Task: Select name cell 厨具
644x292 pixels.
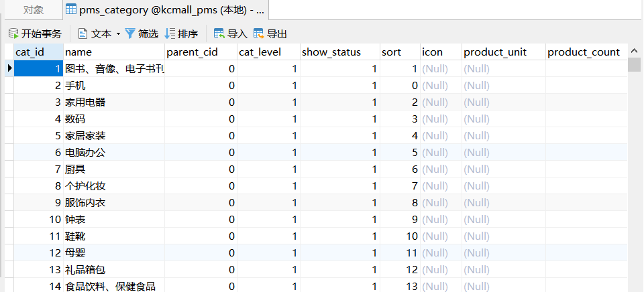Action: pyautogui.click(x=114, y=169)
